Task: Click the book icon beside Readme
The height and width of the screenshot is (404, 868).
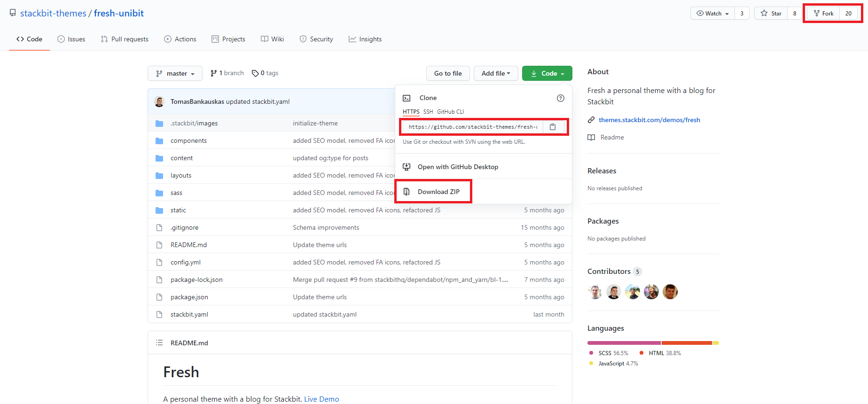Action: click(591, 137)
